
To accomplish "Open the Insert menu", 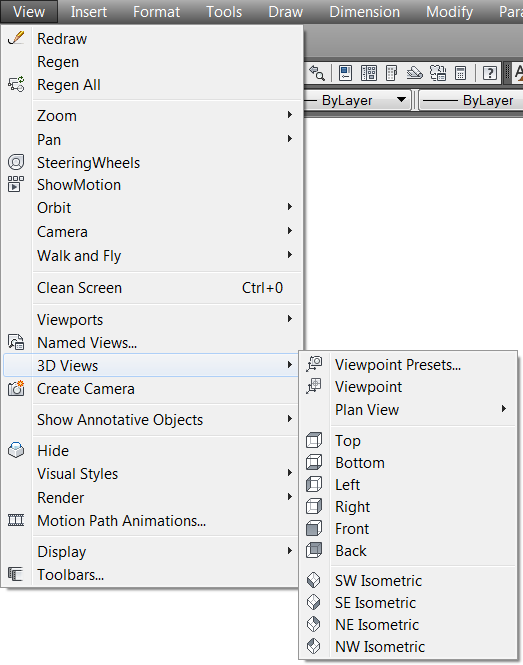I will 89,12.
